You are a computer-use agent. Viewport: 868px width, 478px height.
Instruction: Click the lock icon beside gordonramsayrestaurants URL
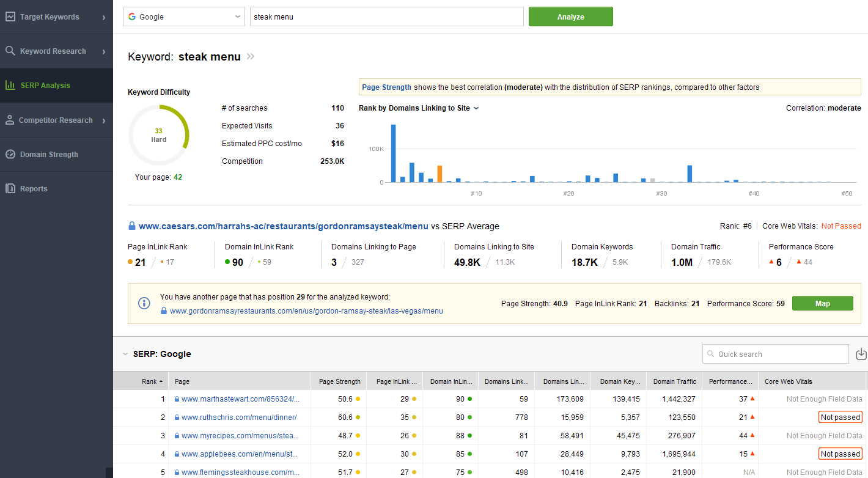[163, 311]
